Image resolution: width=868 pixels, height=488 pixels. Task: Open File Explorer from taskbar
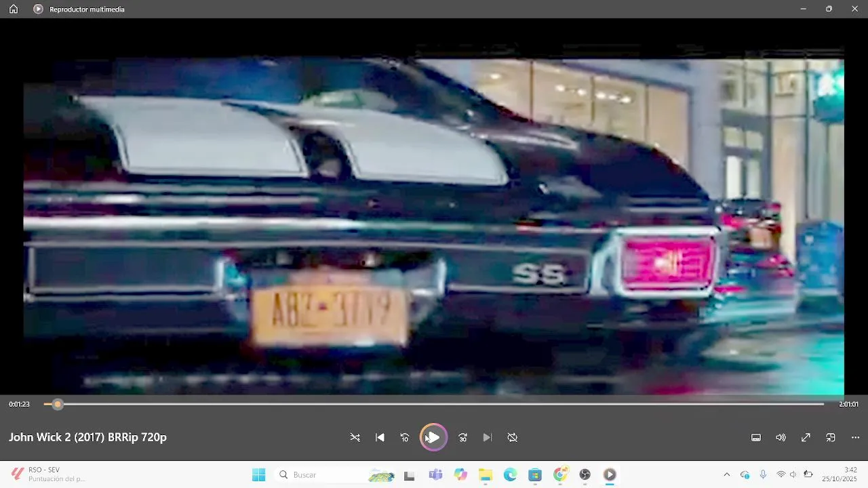[x=486, y=474]
